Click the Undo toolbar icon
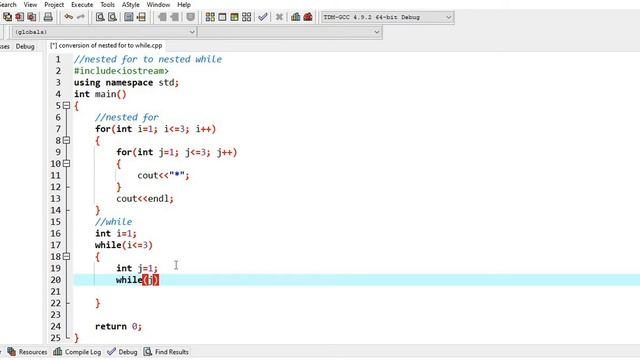This screenshot has height=360, width=640. coord(69,17)
